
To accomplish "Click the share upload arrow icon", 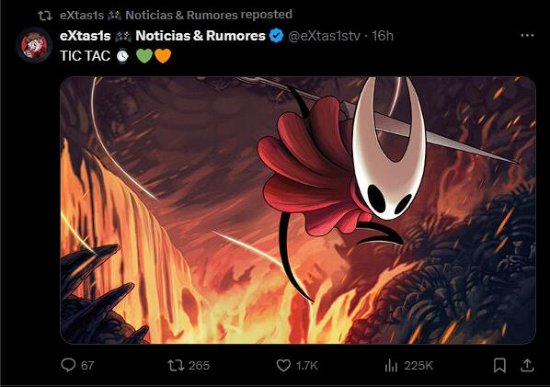I will 527,365.
